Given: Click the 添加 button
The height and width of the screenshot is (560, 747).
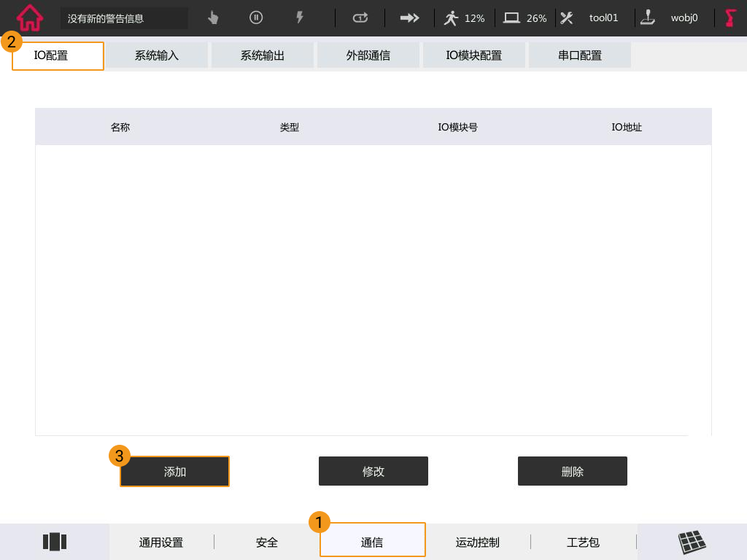Looking at the screenshot, I should (175, 472).
